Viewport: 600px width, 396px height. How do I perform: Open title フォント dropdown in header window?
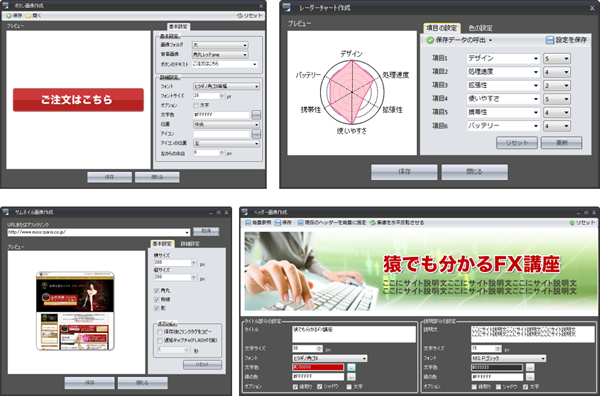[x=329, y=359]
